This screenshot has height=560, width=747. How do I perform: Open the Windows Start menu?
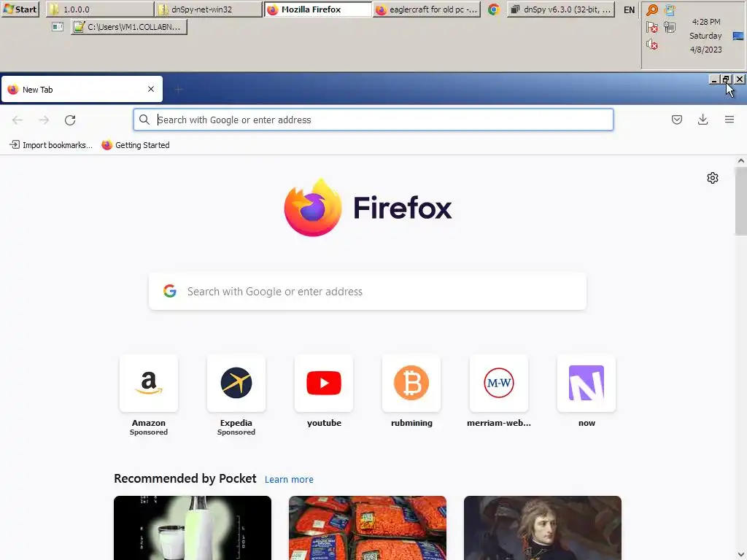pos(20,9)
